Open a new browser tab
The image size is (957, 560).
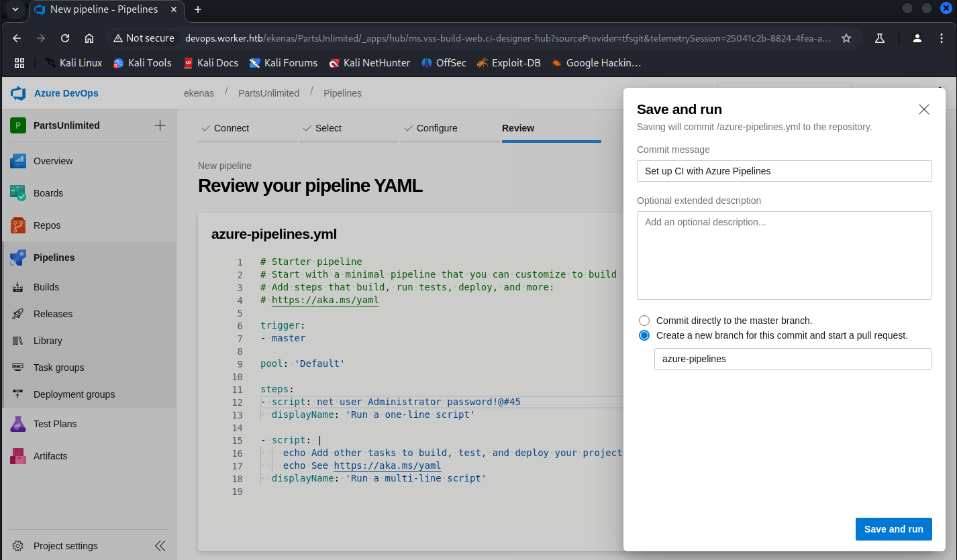coord(198,9)
